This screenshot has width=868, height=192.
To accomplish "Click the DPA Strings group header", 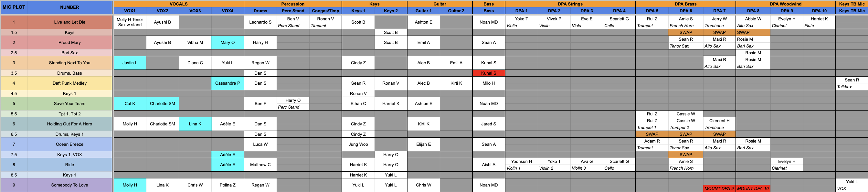I will (570, 4).
